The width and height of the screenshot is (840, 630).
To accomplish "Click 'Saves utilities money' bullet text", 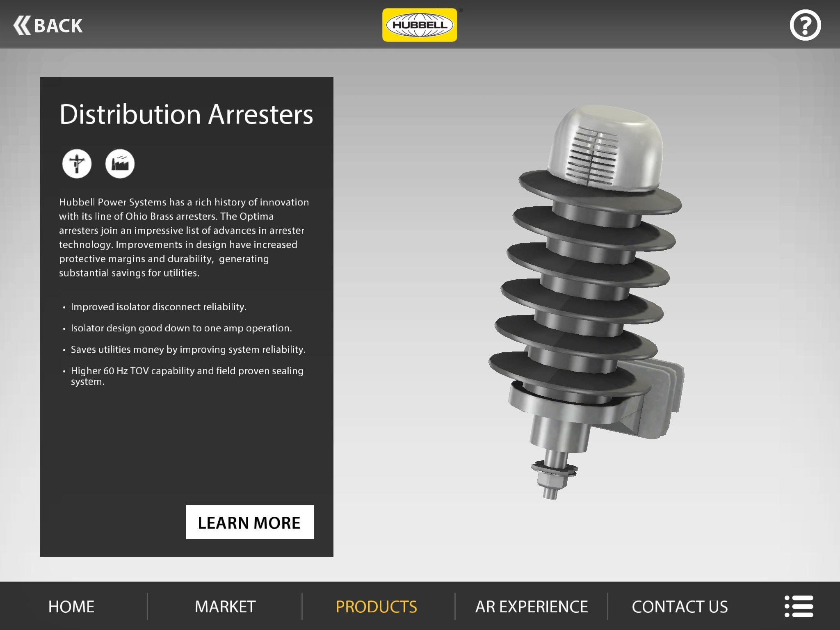I will (x=188, y=349).
